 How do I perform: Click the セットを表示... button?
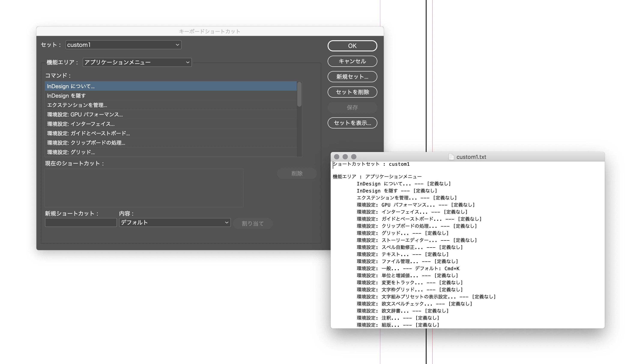click(352, 123)
